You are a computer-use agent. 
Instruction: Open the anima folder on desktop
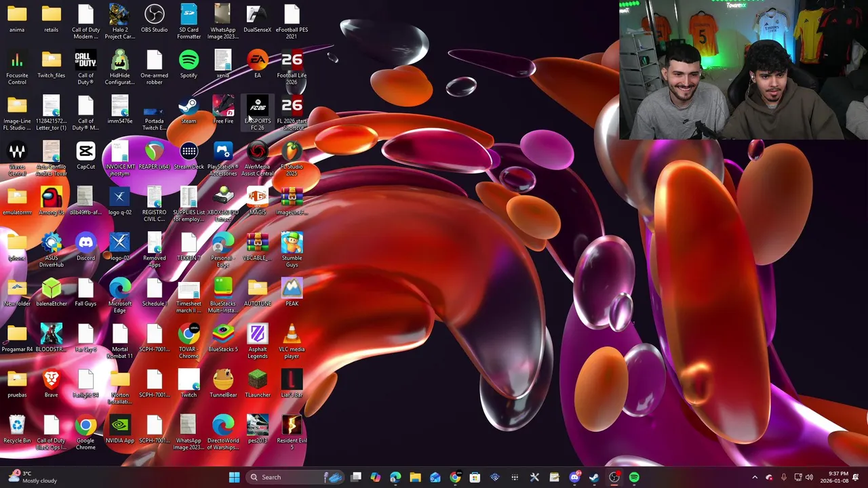tap(17, 19)
